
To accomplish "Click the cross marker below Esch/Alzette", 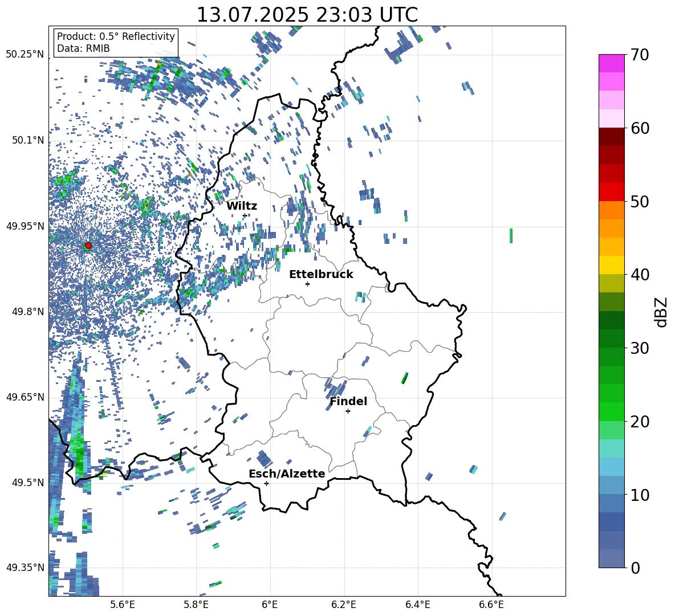I will pos(266,483).
